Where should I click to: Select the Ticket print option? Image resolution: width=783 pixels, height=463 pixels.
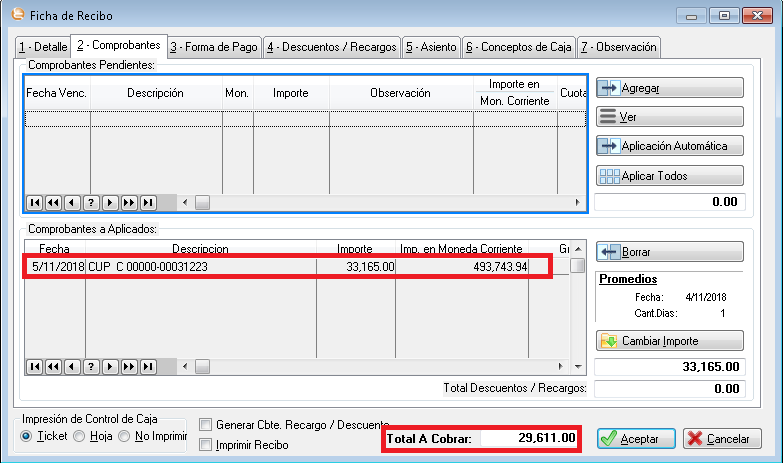coord(27,436)
